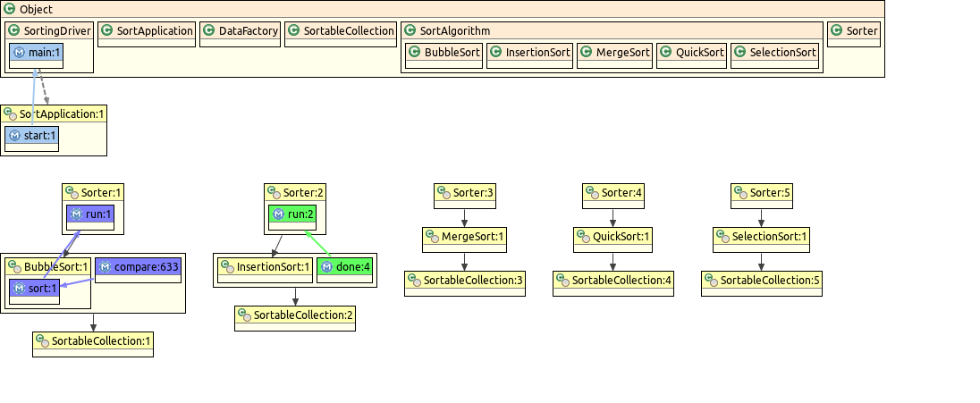Click the method icon on compare:633
The width and height of the screenshot is (980, 403).
coord(106,266)
